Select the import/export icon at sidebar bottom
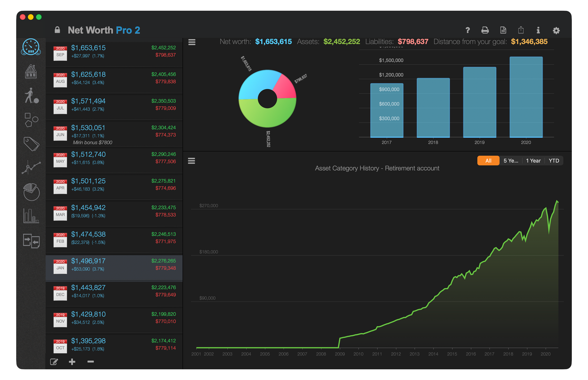This screenshot has width=588, height=380. click(x=31, y=241)
